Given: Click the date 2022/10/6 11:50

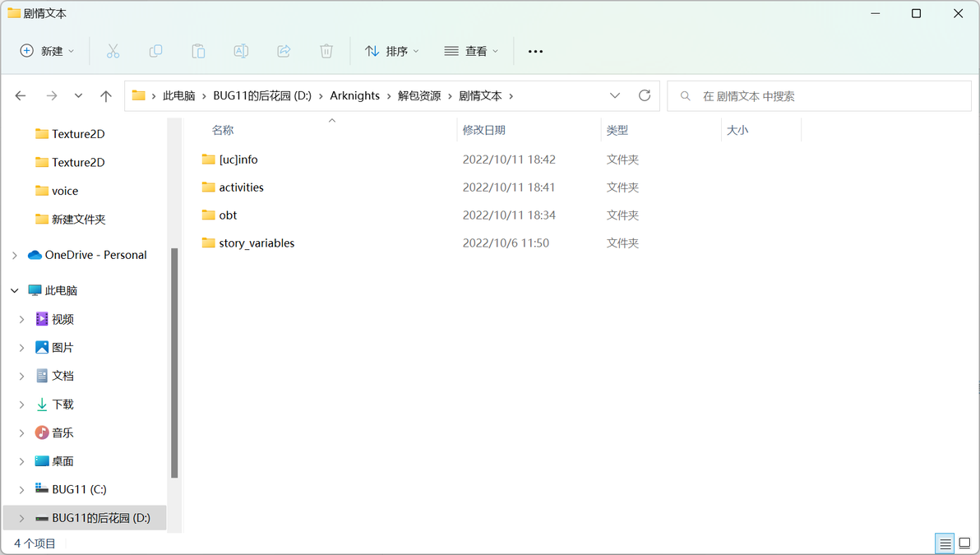Looking at the screenshot, I should [506, 243].
